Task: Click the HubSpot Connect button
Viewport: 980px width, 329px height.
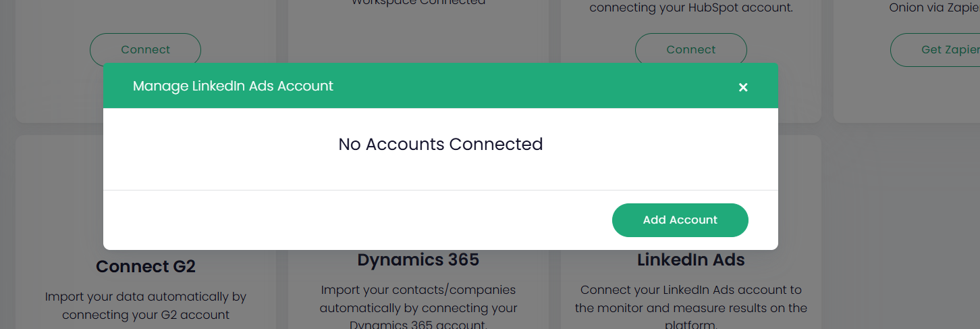Action: [x=690, y=49]
